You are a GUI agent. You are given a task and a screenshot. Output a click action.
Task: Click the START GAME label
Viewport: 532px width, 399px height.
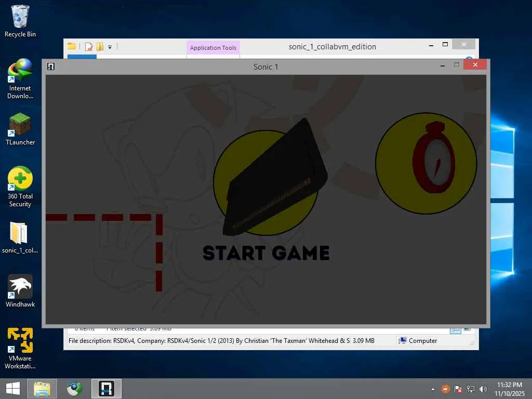266,253
